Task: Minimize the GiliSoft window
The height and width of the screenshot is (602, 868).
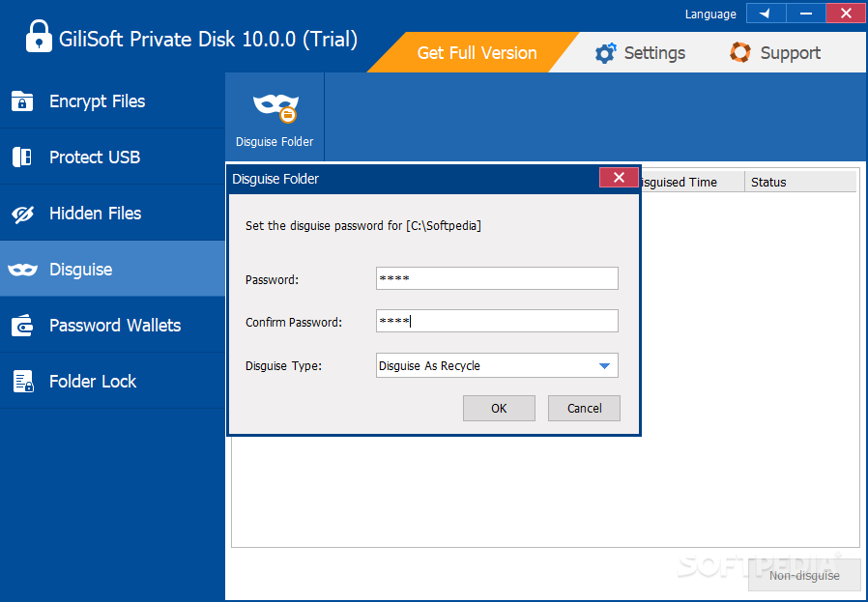Action: [x=806, y=14]
